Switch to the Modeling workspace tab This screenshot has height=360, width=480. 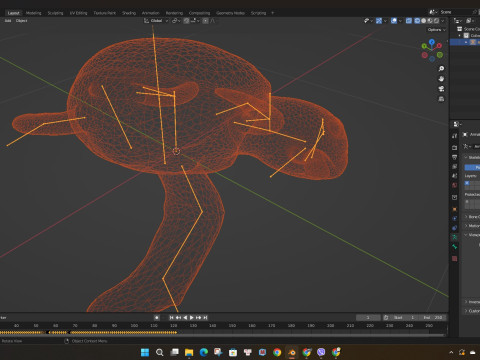33,13
